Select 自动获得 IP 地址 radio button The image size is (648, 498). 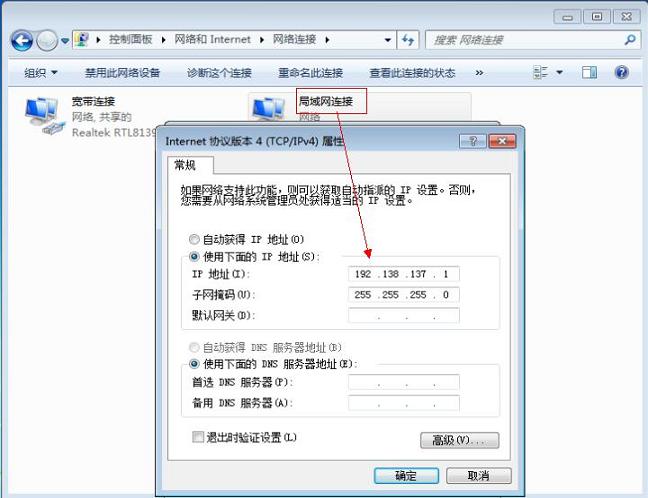(194, 240)
